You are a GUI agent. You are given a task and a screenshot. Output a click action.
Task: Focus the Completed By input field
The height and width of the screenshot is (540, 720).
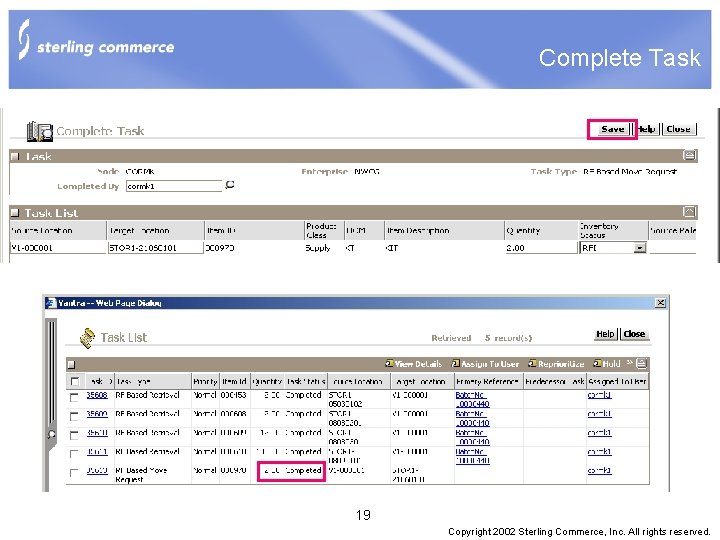(x=174, y=186)
